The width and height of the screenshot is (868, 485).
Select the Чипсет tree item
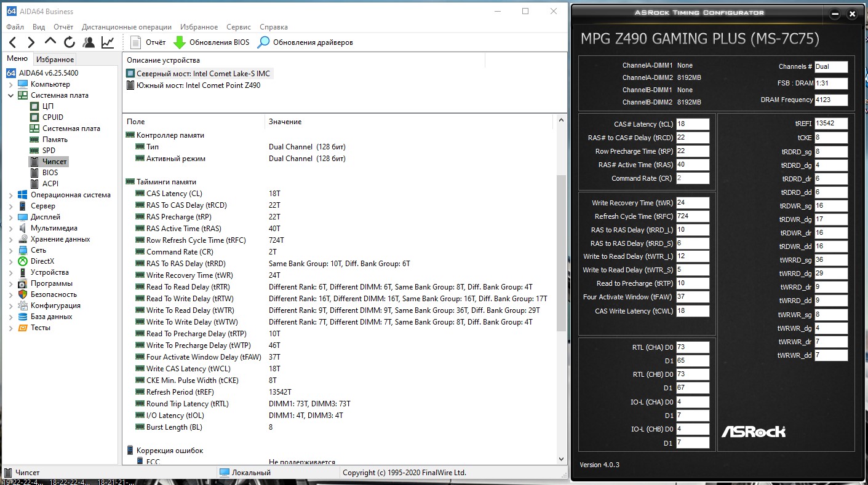pyautogui.click(x=54, y=162)
